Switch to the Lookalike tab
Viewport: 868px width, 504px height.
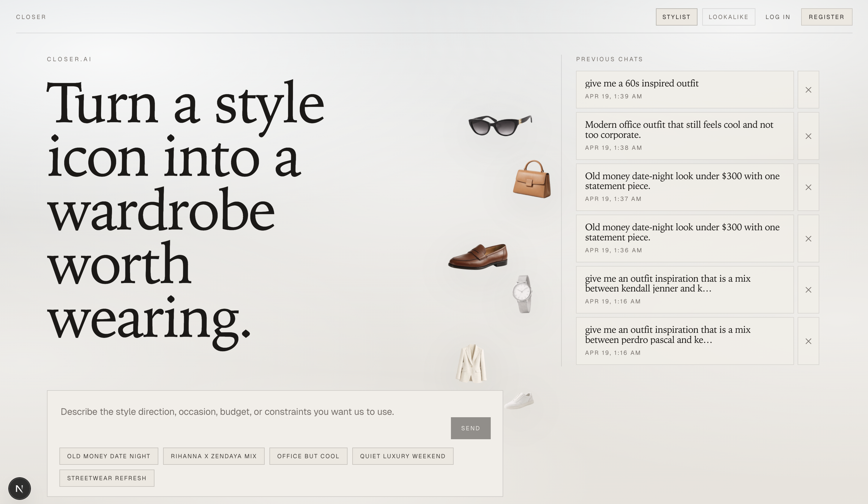[728, 17]
